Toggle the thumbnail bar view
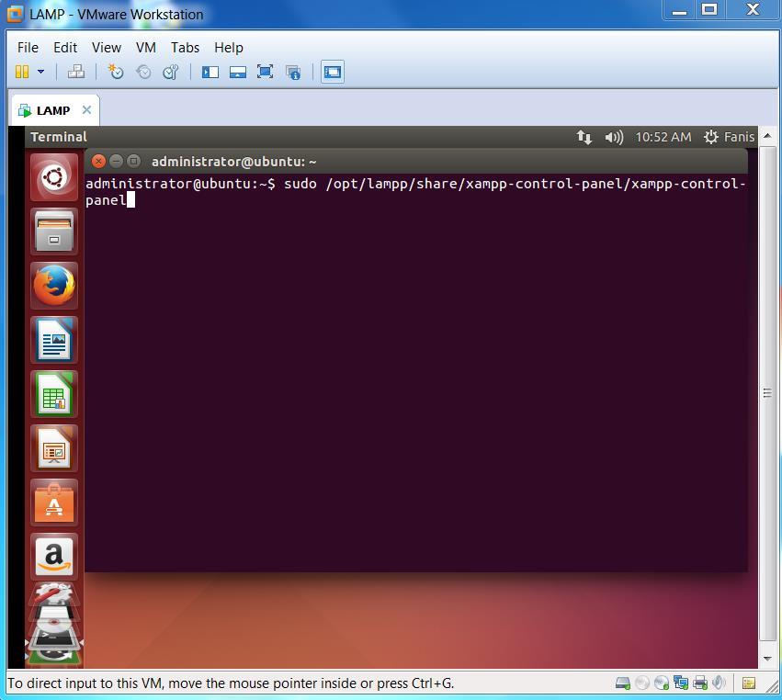The width and height of the screenshot is (782, 700). [x=238, y=72]
